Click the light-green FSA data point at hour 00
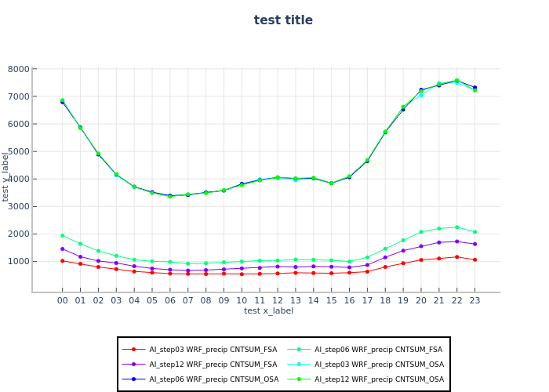Image resolution: width=549 pixels, height=392 pixels. click(63, 235)
